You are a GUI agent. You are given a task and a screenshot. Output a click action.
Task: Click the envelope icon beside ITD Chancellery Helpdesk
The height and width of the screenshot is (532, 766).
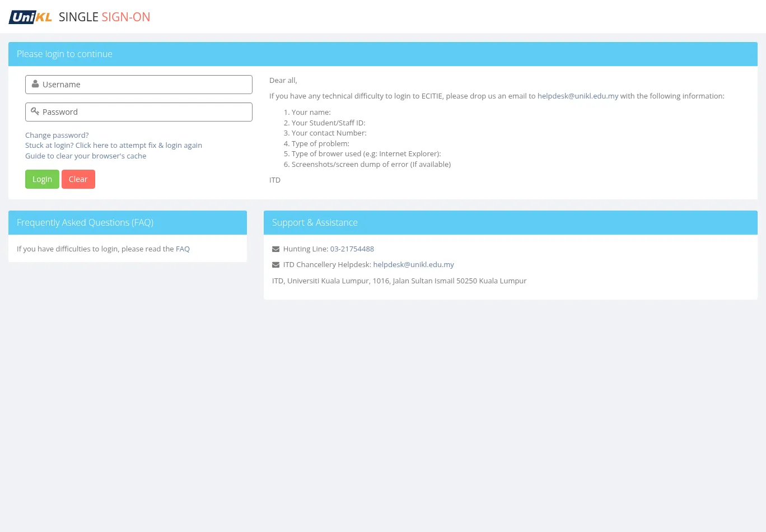click(275, 265)
